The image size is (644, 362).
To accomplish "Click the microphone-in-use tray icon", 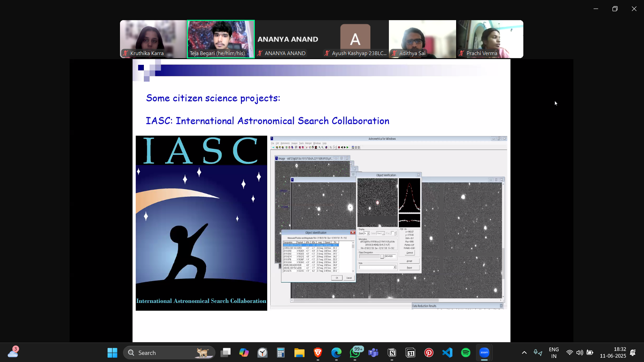I will (538, 353).
